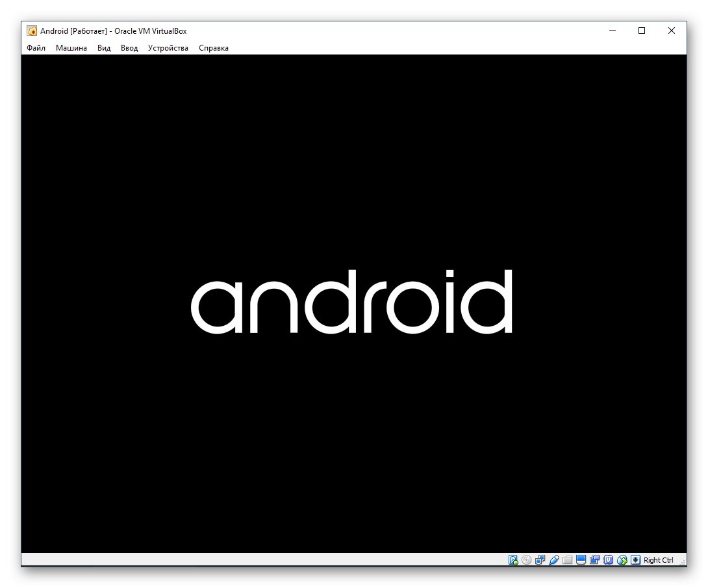Click the window resize grip corner
This screenshot has height=588, width=708.
click(x=683, y=562)
